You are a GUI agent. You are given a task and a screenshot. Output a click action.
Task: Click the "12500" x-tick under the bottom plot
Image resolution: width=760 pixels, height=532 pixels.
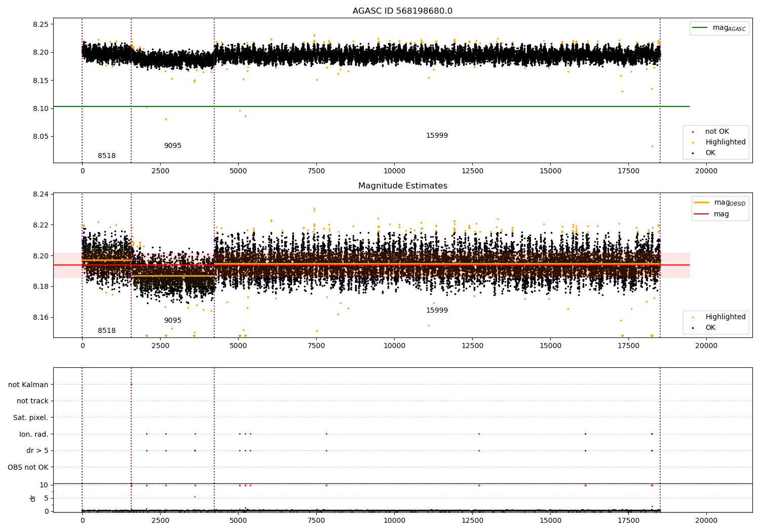(472, 520)
